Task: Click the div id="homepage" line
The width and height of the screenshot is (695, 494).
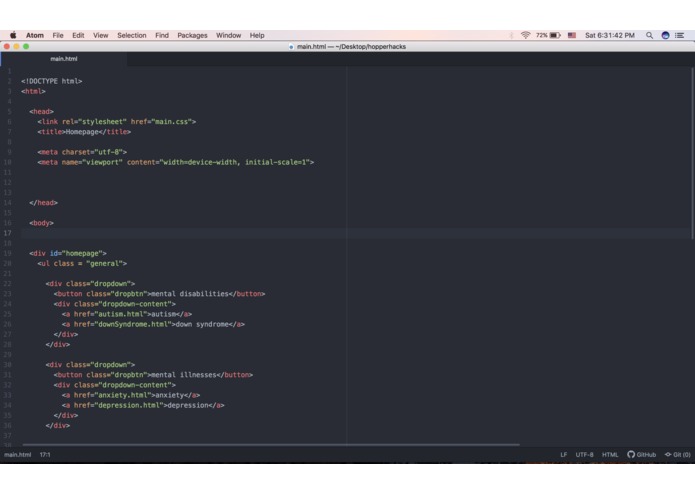Action: click(x=68, y=253)
